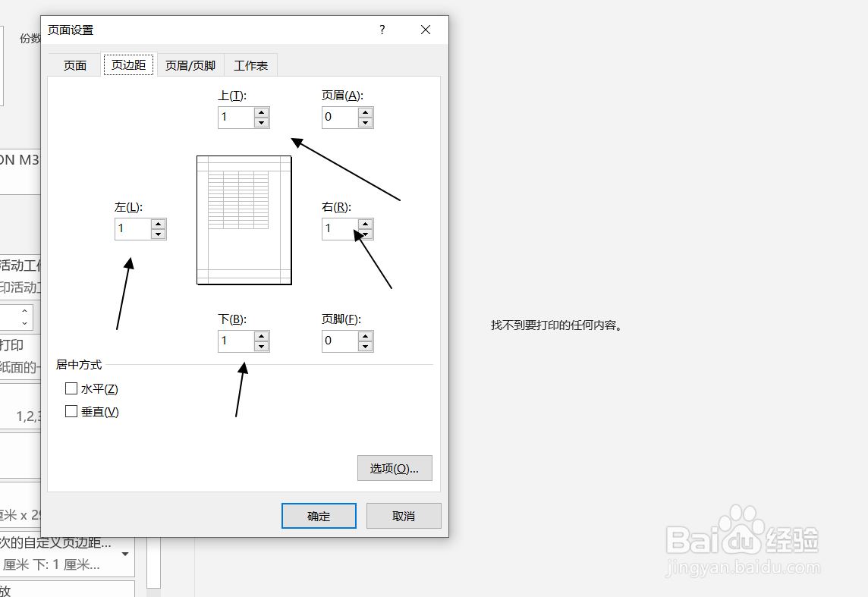Increase the bottom margin 下(B) spinner value
The image size is (868, 597).
click(x=263, y=336)
